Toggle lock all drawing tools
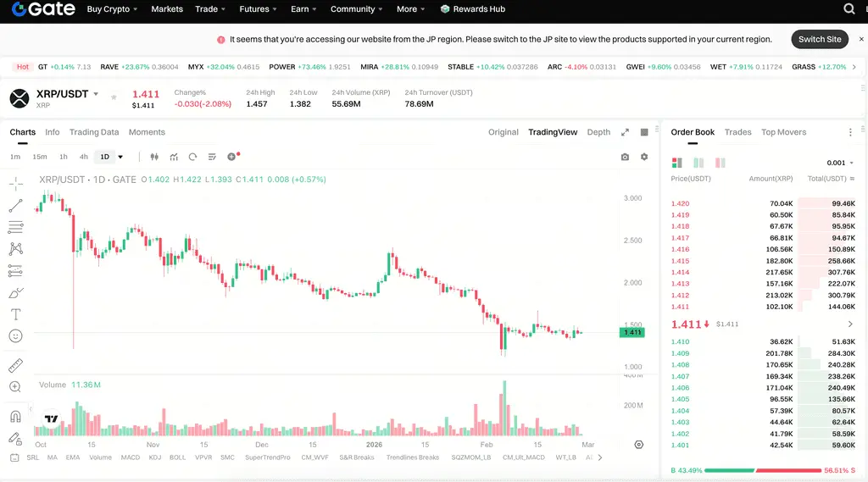The image size is (868, 482). click(x=15, y=440)
